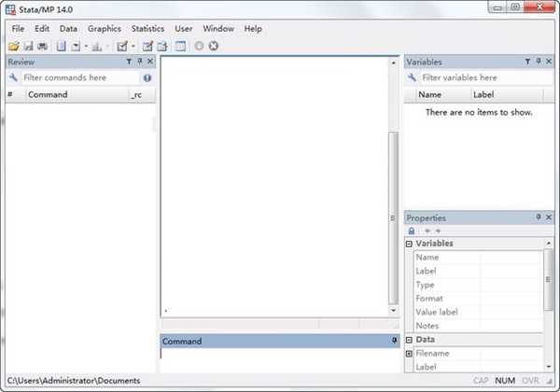This screenshot has width=560, height=392.
Task: Click the Open file toolbar icon
Action: pos(13,46)
